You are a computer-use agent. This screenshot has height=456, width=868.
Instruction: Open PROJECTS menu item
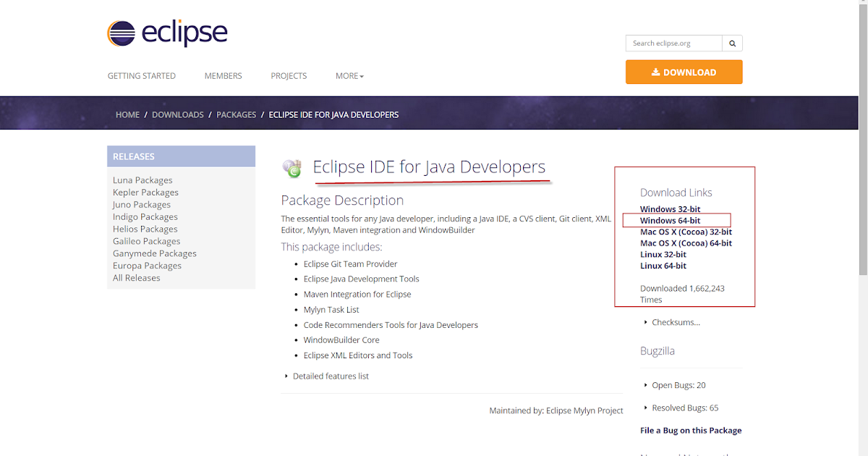pyautogui.click(x=289, y=76)
